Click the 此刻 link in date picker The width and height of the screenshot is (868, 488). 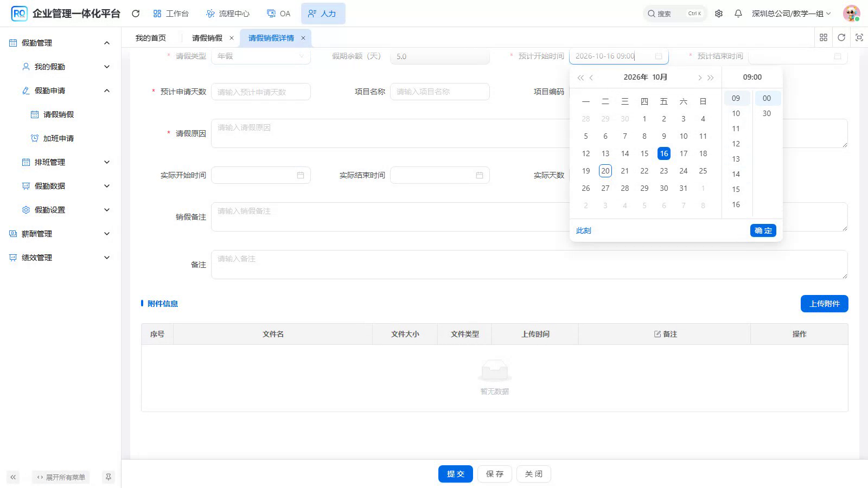pyautogui.click(x=584, y=230)
